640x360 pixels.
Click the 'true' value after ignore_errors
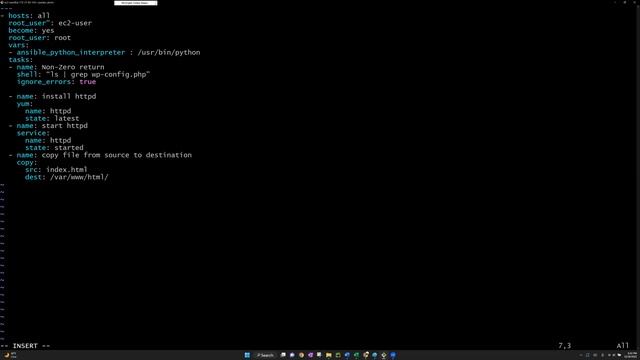(88, 82)
